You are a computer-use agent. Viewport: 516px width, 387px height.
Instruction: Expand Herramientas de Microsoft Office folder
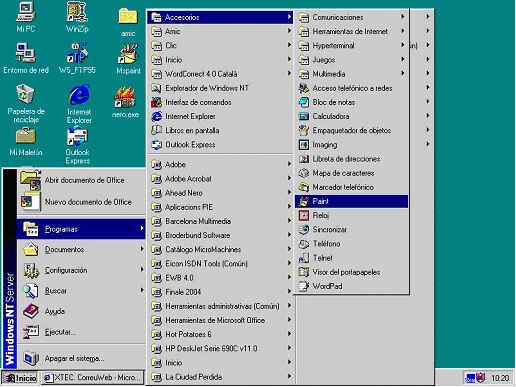coord(220,320)
